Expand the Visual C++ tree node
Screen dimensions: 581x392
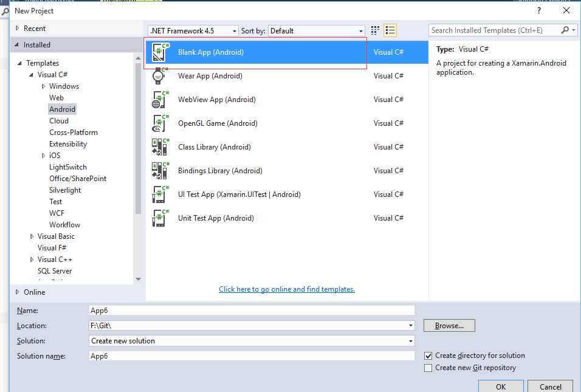point(32,260)
